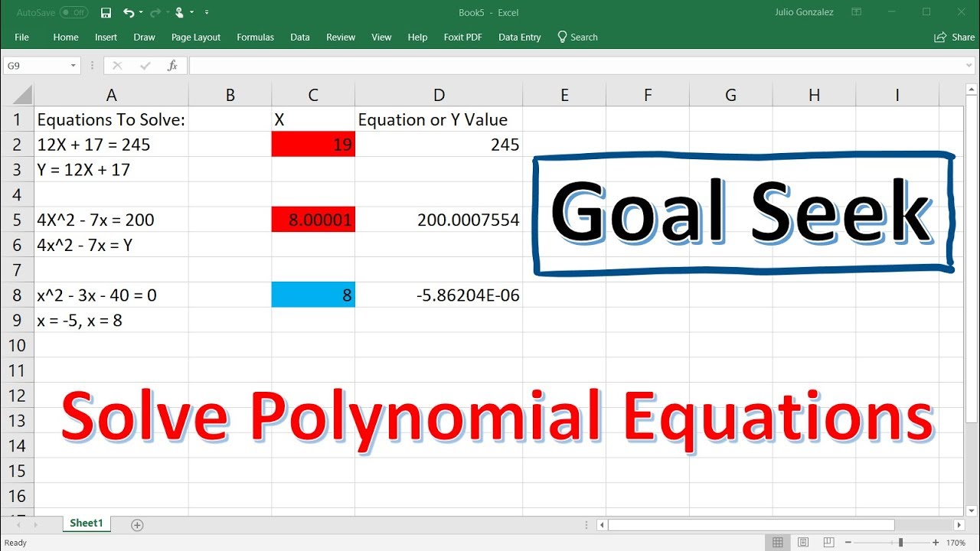This screenshot has width=980, height=551.
Task: Switch to Normal view icon
Action: [778, 543]
